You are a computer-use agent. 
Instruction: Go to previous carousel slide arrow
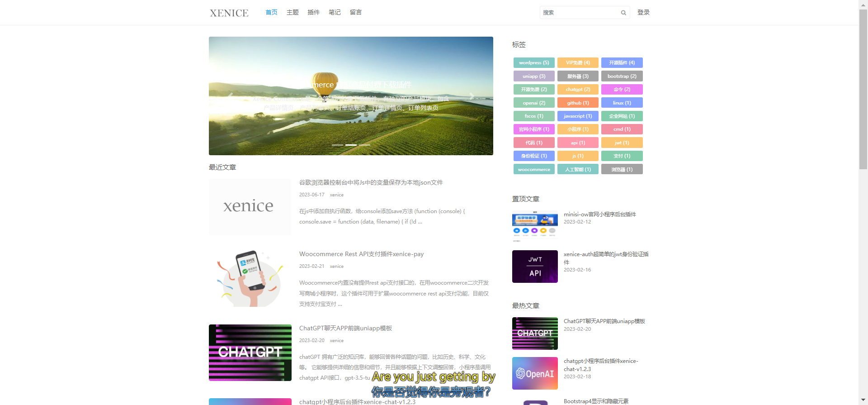point(230,96)
